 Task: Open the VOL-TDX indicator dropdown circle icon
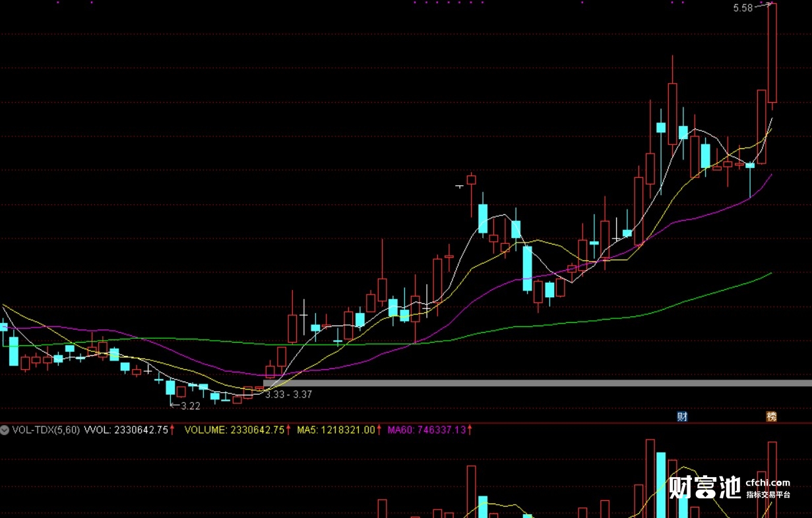click(5, 430)
